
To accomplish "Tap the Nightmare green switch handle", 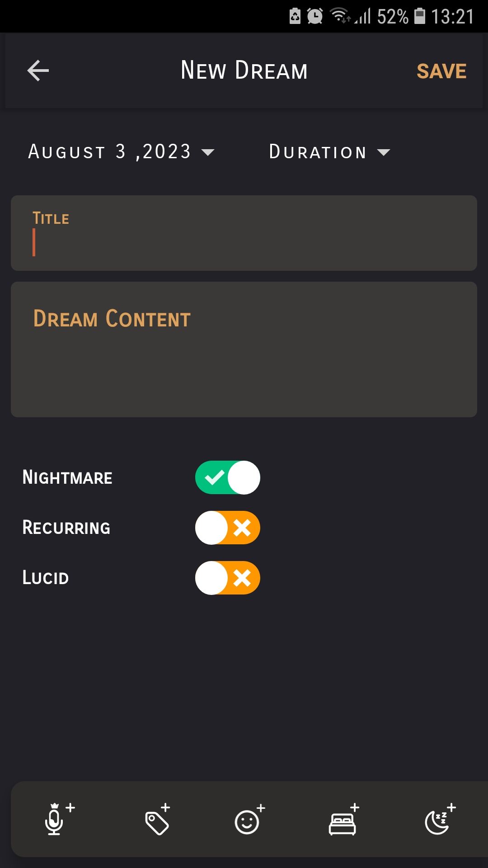I will [x=244, y=477].
